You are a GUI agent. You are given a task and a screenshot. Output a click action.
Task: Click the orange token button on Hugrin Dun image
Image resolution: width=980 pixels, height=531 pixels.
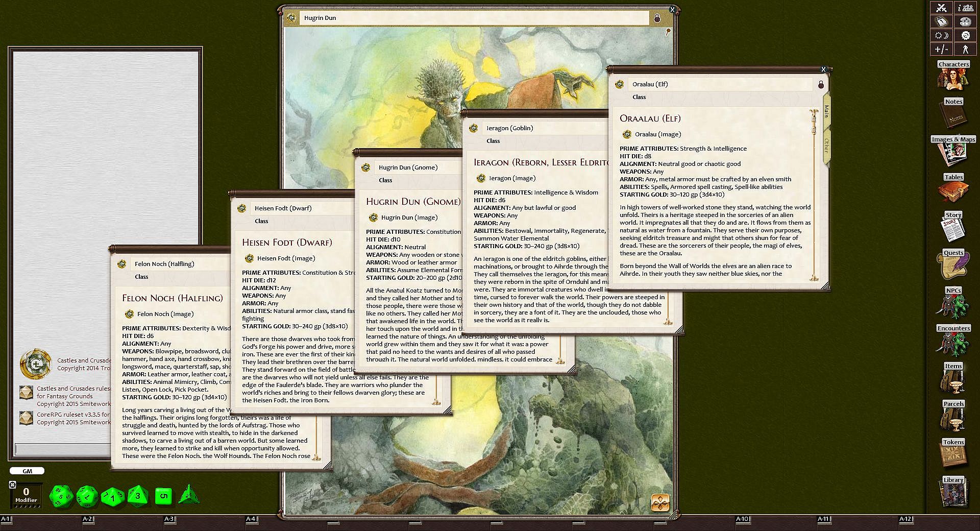point(660,503)
